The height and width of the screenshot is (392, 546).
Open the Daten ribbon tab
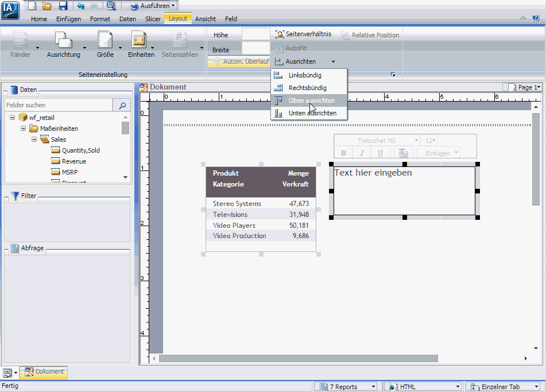127,19
